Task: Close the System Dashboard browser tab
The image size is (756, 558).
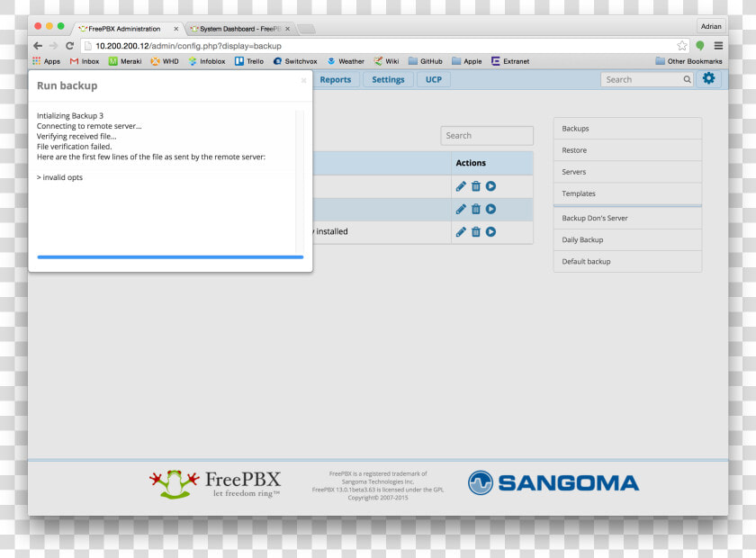Action: (x=287, y=29)
